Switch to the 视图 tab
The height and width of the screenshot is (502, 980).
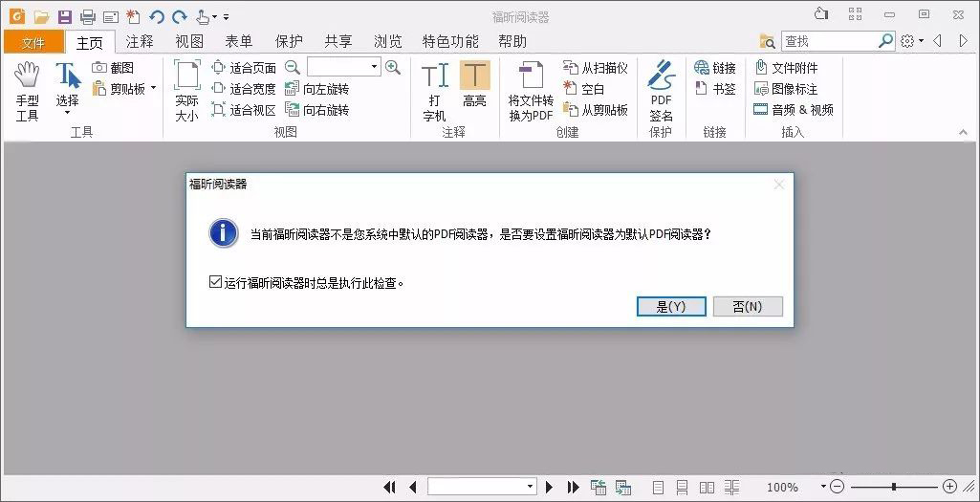point(188,42)
